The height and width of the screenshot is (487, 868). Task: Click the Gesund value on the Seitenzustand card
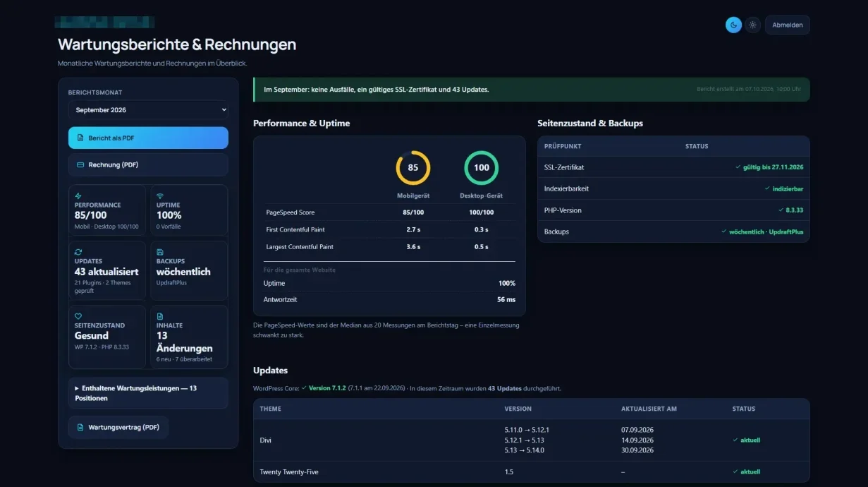click(92, 336)
